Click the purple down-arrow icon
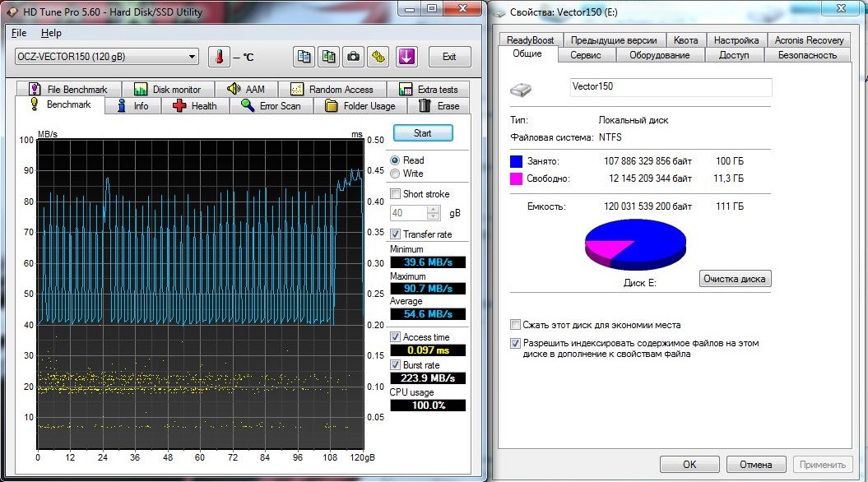This screenshot has height=482, width=868. click(406, 57)
